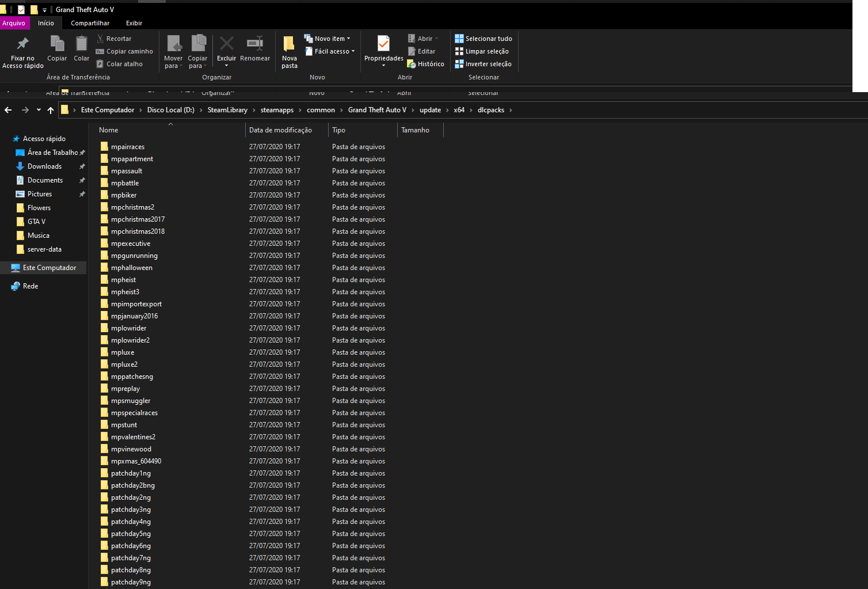
Task: Select Este Computador in the navigation pane
Action: click(44, 268)
